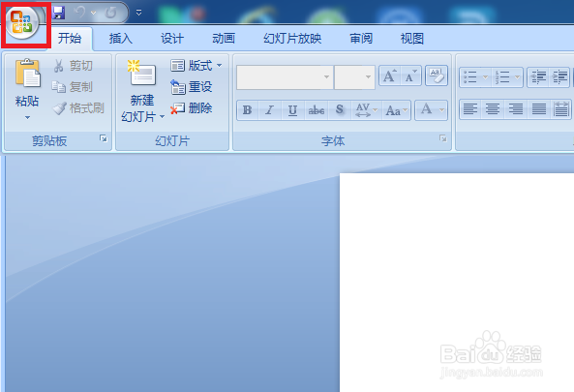Viewport: 574px width, 392px height.
Task: Click 剪切 scissors button
Action: pos(73,66)
